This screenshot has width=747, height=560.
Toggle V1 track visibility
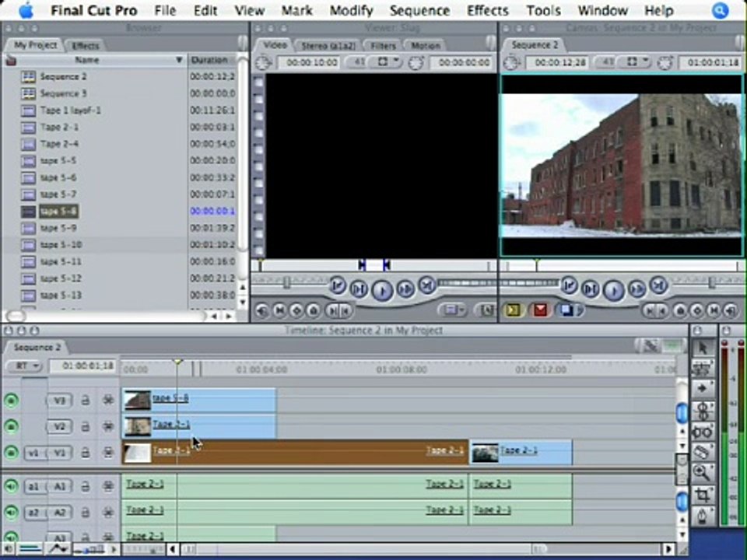click(x=11, y=453)
